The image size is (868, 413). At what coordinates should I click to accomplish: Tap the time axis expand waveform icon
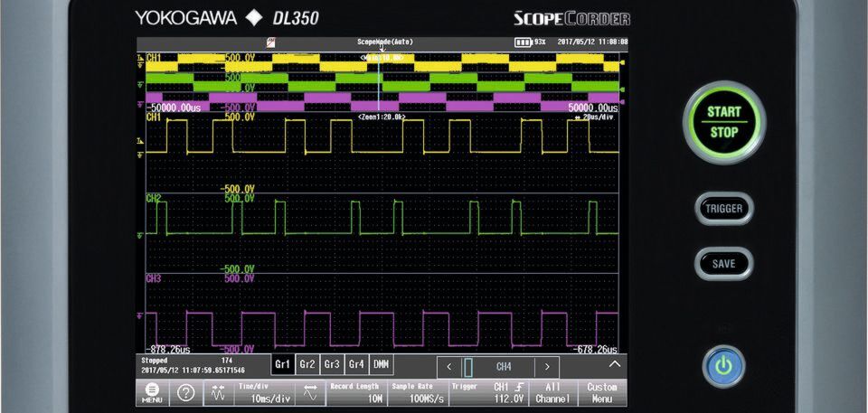[x=310, y=392]
